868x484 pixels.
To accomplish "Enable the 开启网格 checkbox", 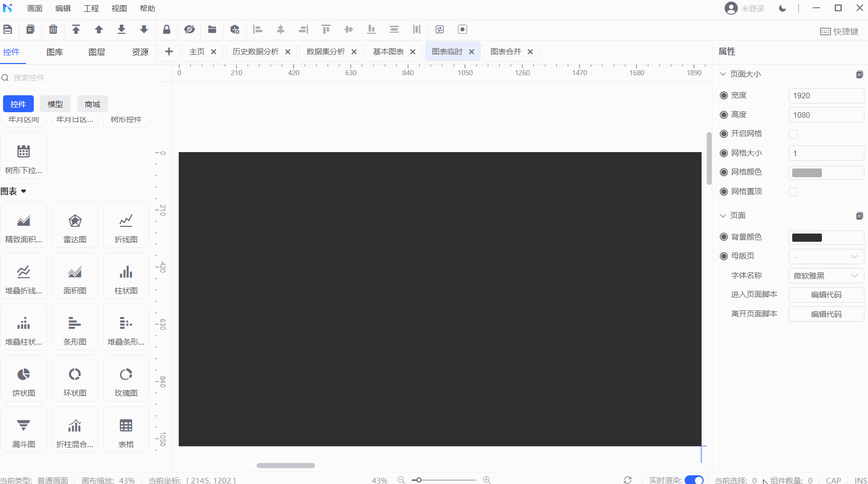I will (x=793, y=134).
